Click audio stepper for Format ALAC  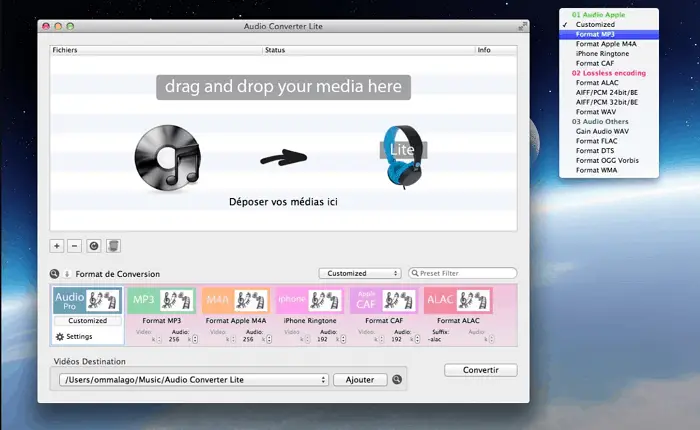point(492,339)
